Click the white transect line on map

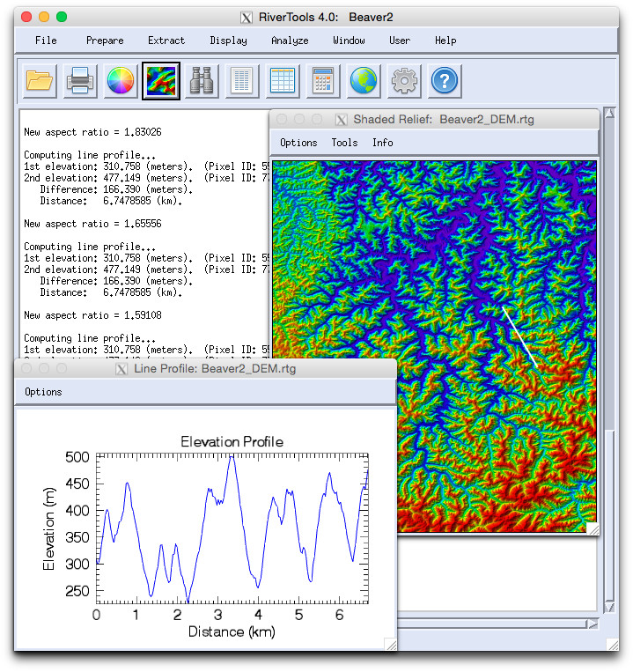tap(519, 336)
